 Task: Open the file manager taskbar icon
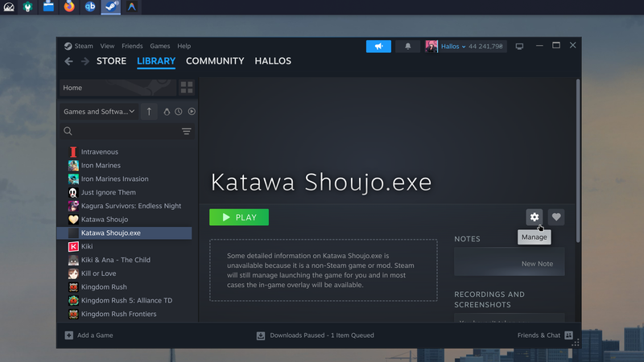48,6
